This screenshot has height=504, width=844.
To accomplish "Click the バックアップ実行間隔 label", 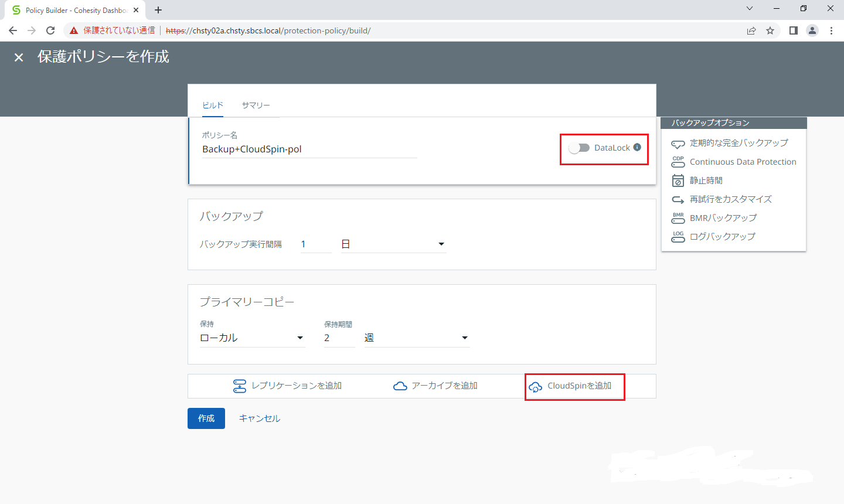I will pyautogui.click(x=241, y=244).
